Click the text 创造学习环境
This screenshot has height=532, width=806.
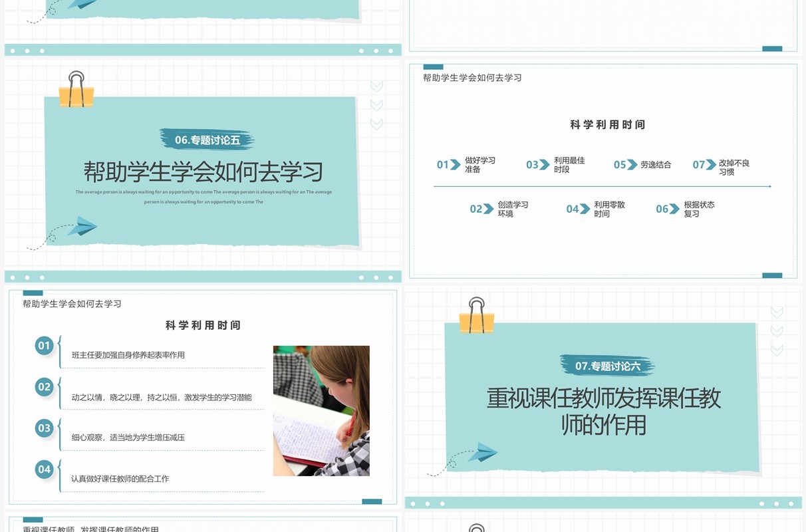click(513, 209)
